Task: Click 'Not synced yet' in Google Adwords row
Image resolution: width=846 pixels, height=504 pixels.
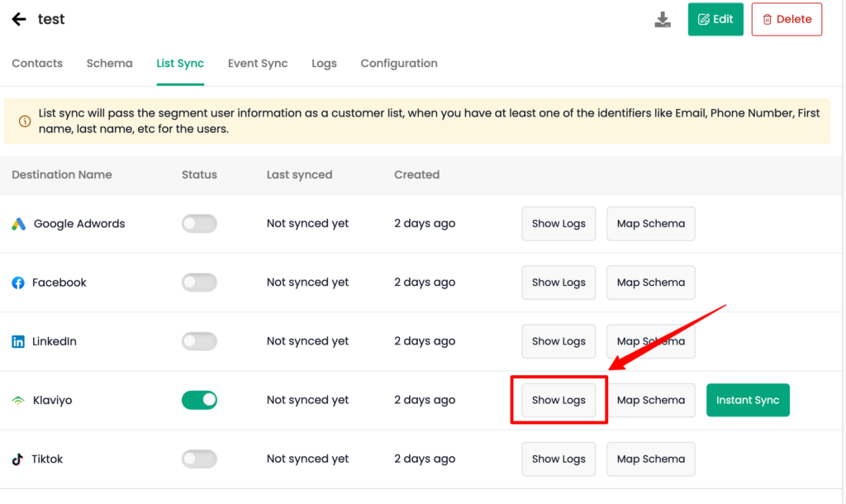Action: tap(307, 223)
